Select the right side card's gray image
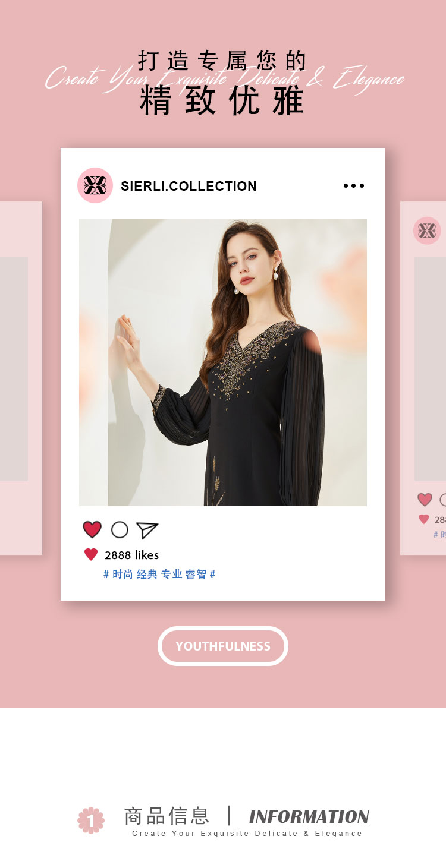The height and width of the screenshot is (868, 446). (x=430, y=368)
